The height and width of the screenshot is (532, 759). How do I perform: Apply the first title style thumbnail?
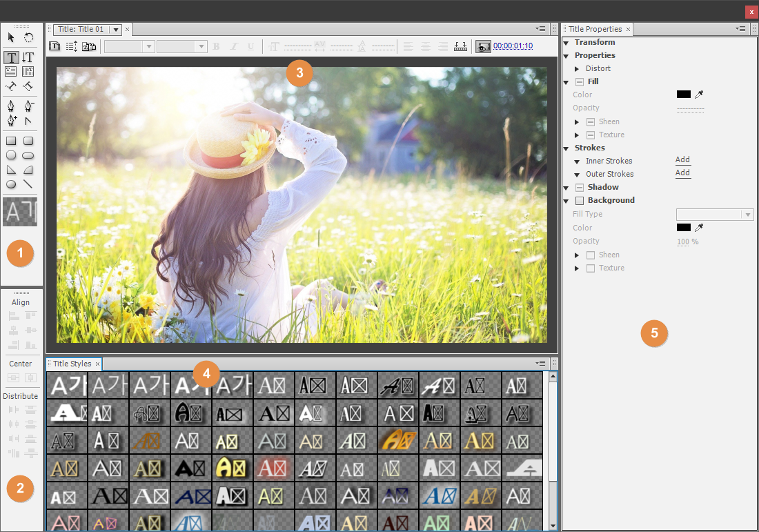click(x=67, y=385)
